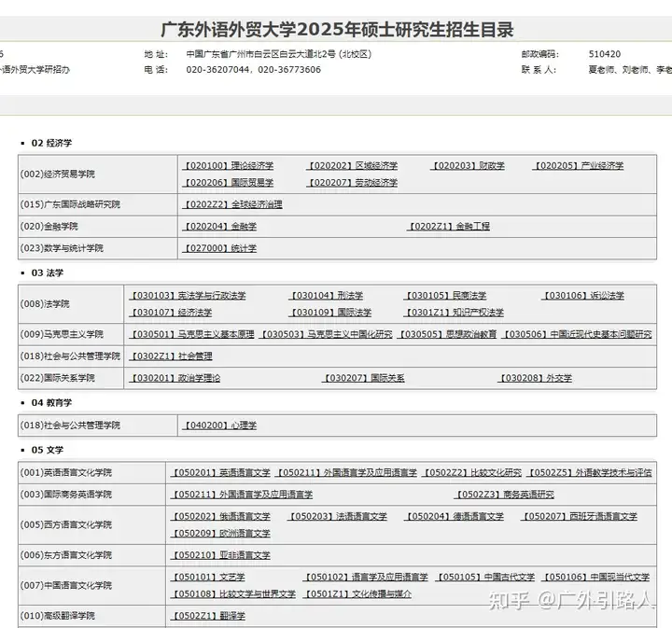The height and width of the screenshot is (628, 672).
Task: Click the (001)英语语言文化学院 cell
Action: (x=91, y=473)
